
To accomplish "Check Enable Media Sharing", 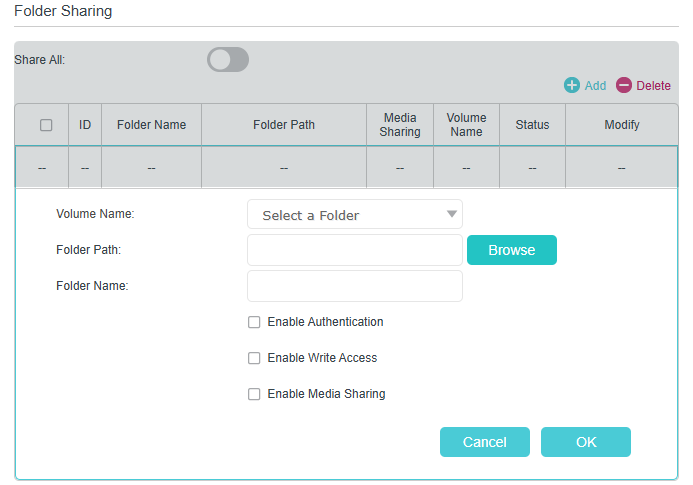I will coord(254,394).
